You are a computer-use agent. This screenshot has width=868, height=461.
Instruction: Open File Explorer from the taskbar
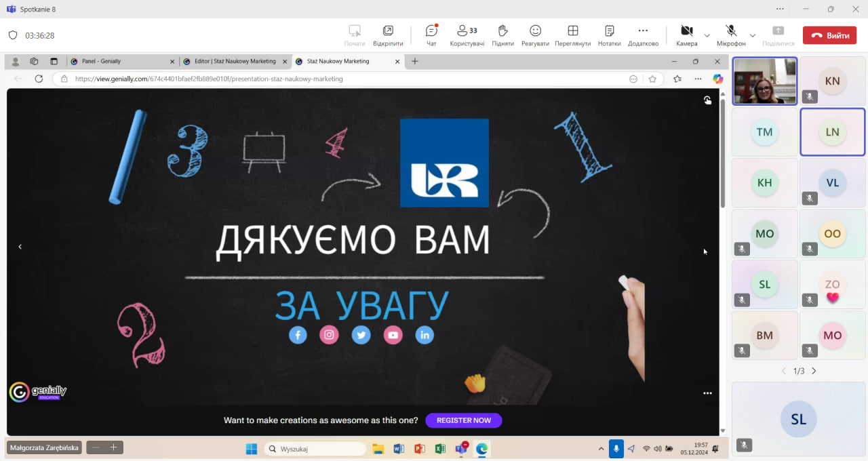click(x=378, y=449)
